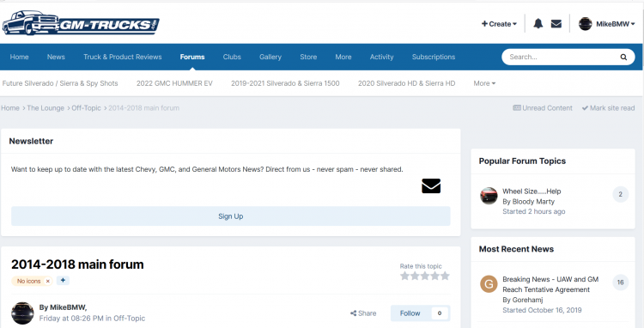
Task: Open Truck & Product Reviews
Action: click(123, 57)
